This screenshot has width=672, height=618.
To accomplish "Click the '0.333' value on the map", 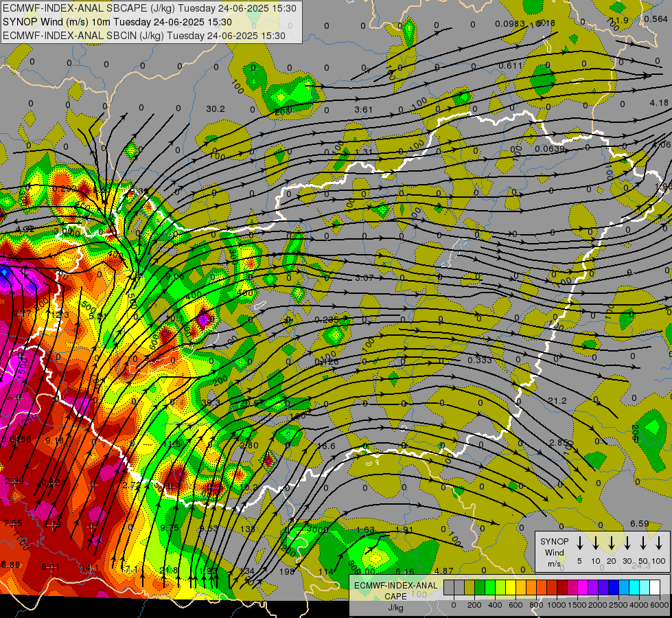I will point(480,360).
